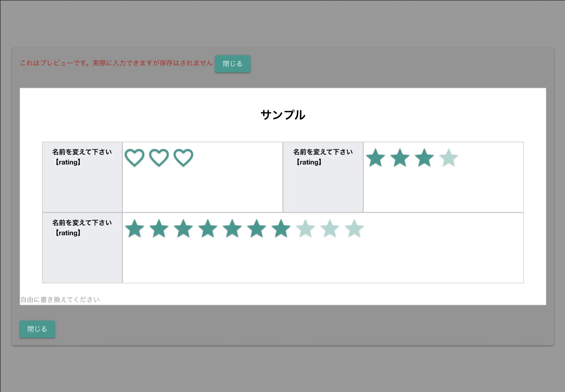Click the third heart rating icon
Screen dimensions: 565x392
[183, 157]
